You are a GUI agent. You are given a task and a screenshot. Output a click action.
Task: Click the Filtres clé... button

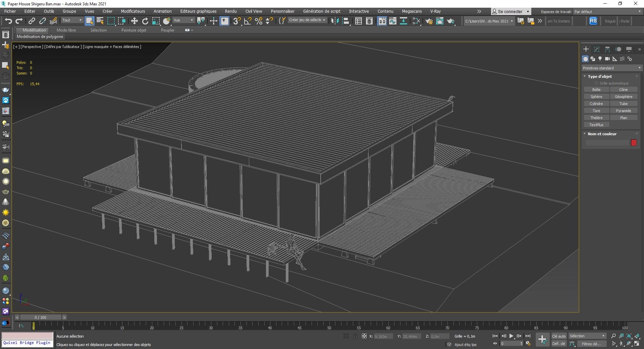click(592, 344)
